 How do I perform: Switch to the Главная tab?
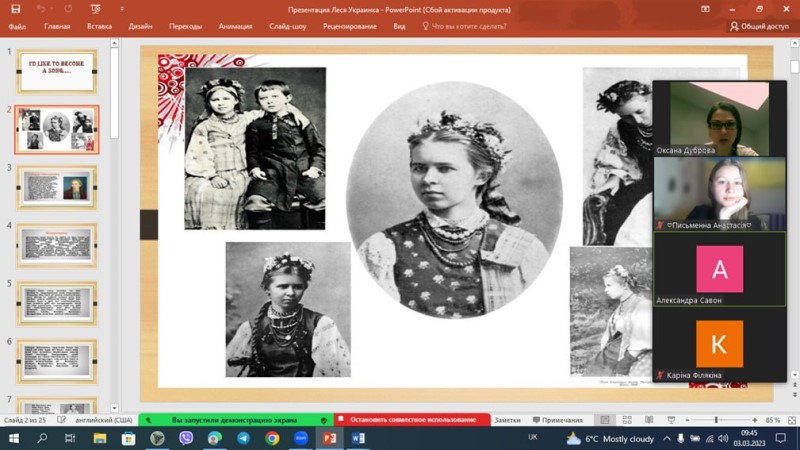(x=57, y=27)
